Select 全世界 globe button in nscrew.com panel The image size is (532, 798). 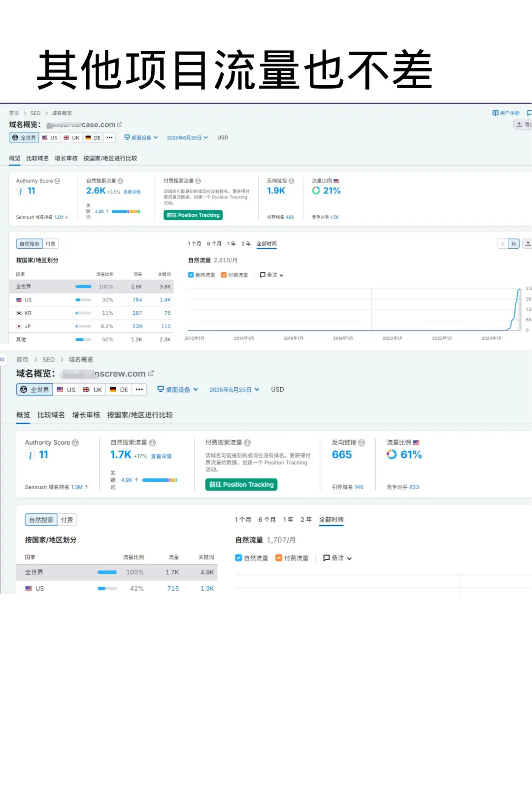tap(34, 389)
